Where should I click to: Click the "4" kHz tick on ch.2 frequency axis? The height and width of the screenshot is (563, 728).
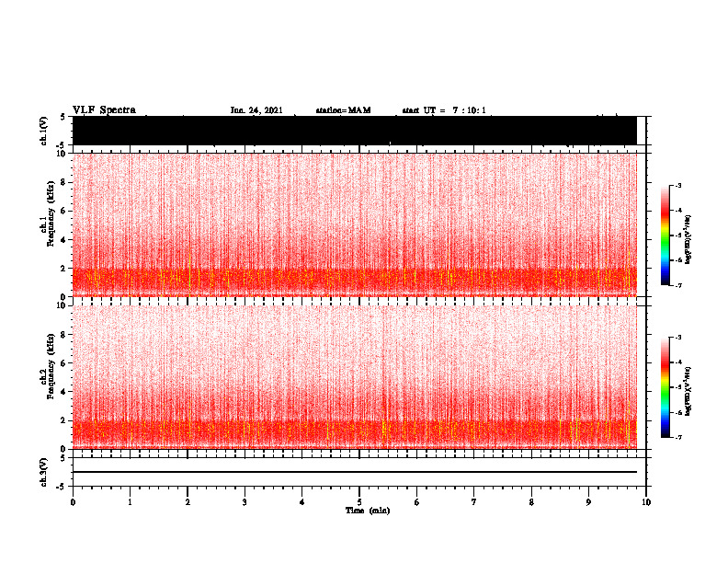point(64,392)
